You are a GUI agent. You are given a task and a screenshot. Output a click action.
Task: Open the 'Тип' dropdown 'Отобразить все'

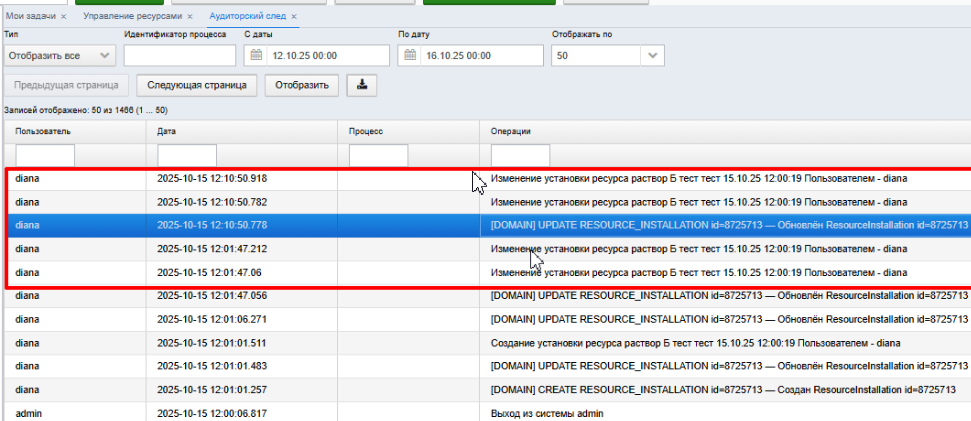pyautogui.click(x=59, y=56)
